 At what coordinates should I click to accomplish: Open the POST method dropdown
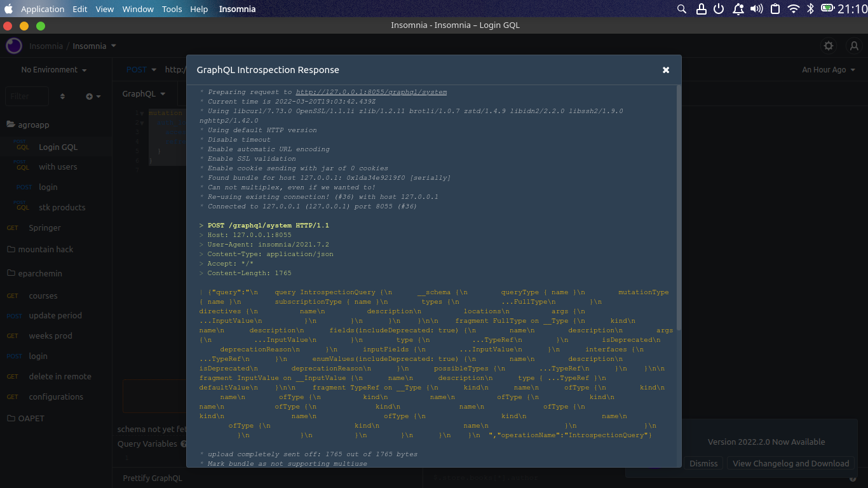140,70
